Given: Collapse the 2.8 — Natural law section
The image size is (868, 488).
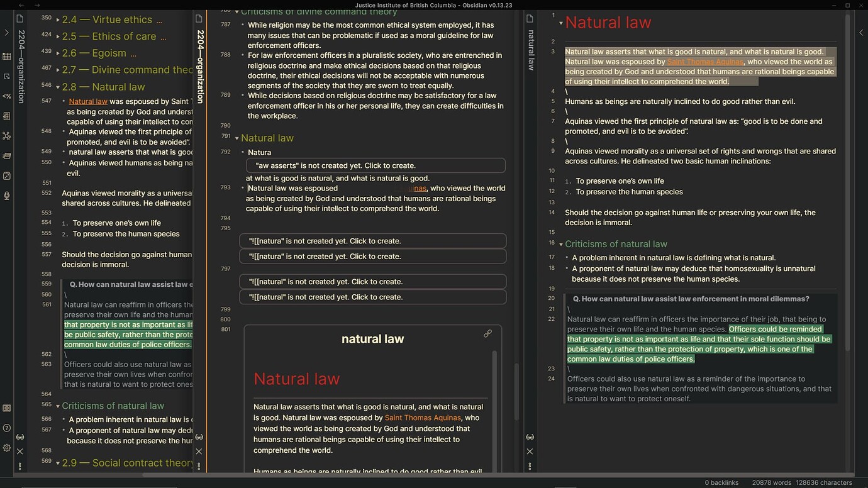Looking at the screenshot, I should 57,86.
